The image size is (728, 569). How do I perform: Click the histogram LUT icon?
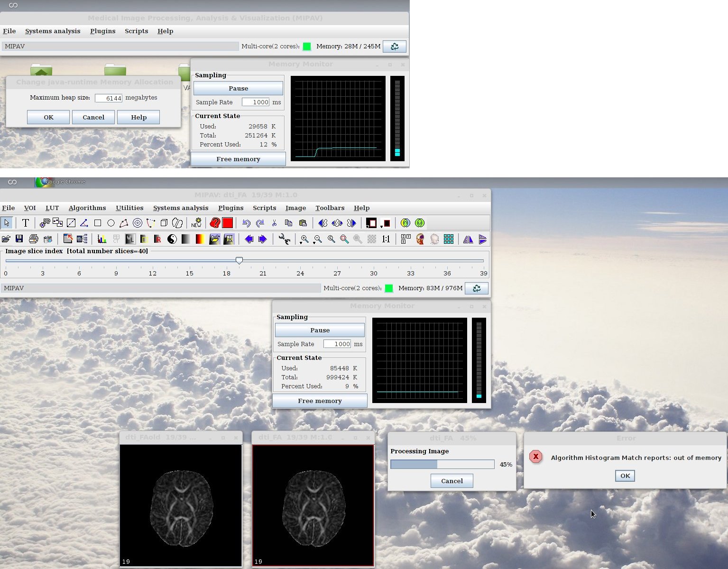[101, 239]
